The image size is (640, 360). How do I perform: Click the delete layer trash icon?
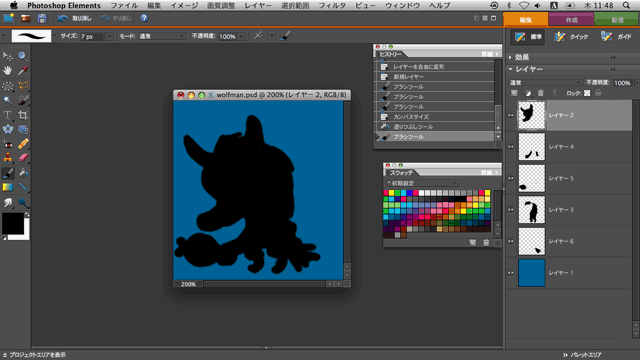point(541,93)
